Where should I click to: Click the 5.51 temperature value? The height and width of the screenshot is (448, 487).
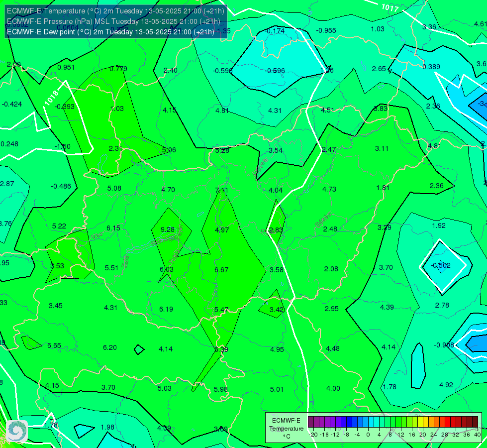(111, 268)
